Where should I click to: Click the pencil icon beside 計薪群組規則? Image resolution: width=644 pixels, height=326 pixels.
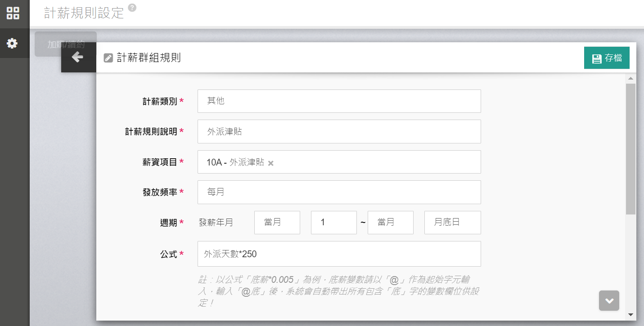coord(108,58)
